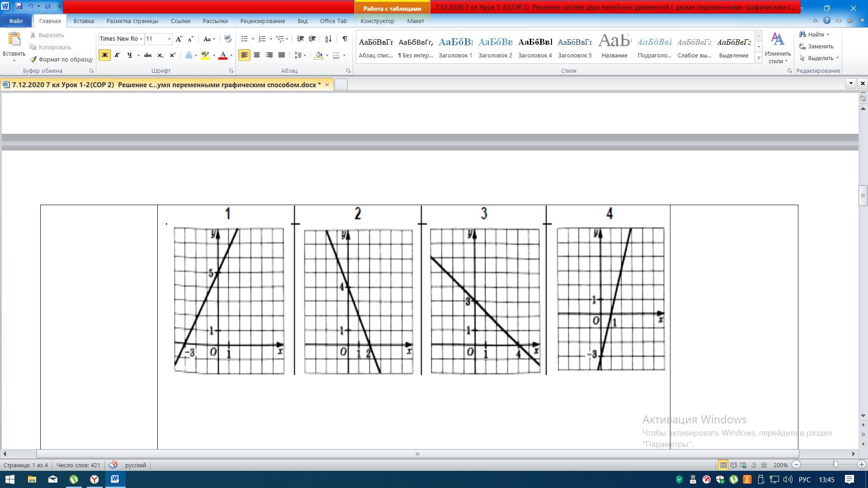The width and height of the screenshot is (868, 488).
Task: Switch to the Рецензирование tab
Action: point(262,21)
